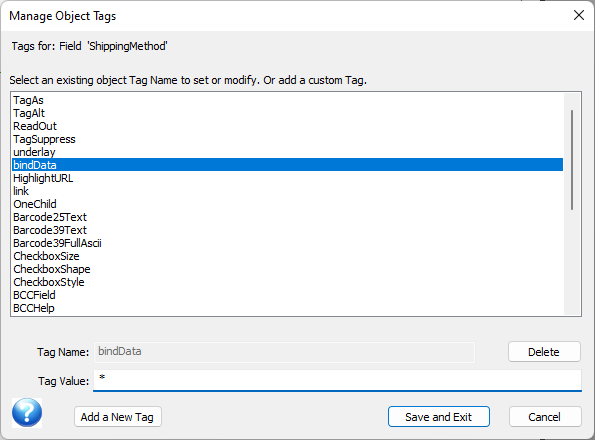This screenshot has height=440, width=595.
Task: Save and Exit the tag dialog
Action: coord(439,417)
